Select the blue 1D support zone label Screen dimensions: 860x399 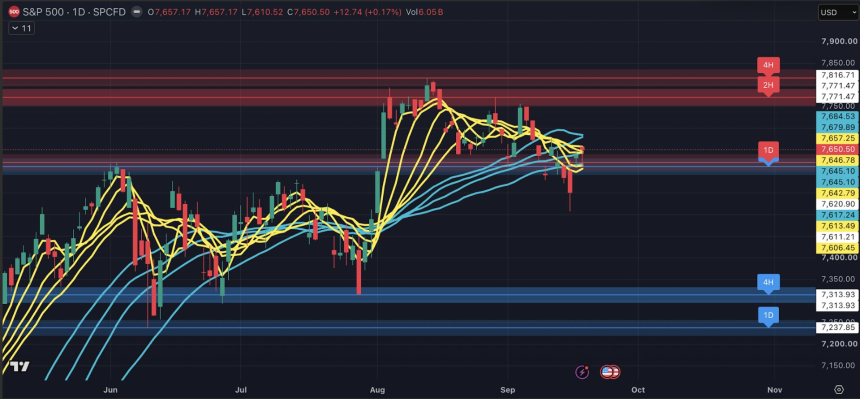click(x=768, y=316)
